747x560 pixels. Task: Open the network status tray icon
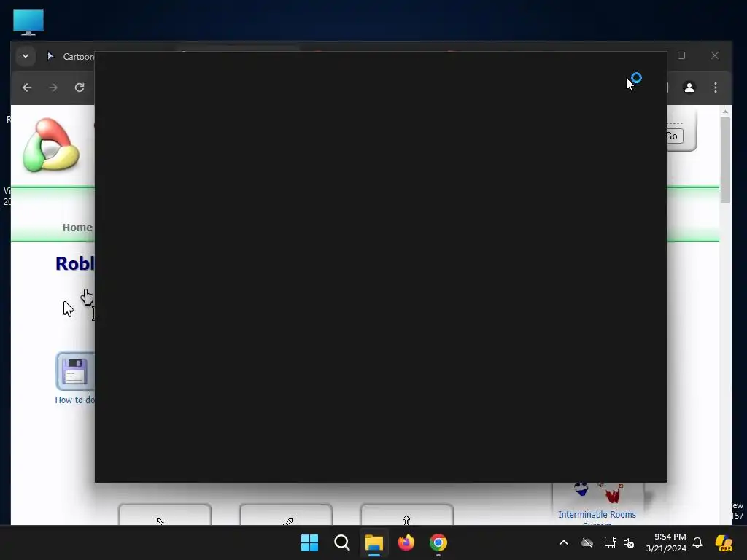point(610,542)
